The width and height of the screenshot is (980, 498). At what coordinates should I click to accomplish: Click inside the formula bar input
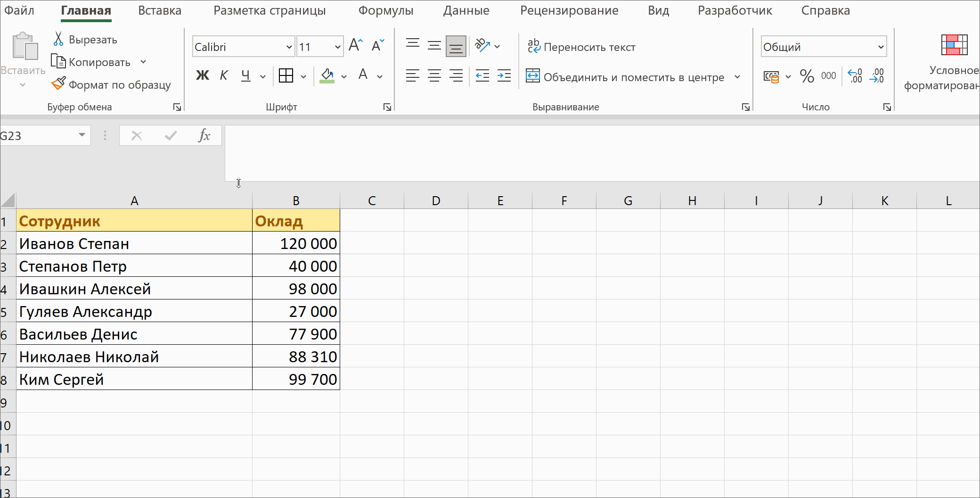pyautogui.click(x=602, y=153)
